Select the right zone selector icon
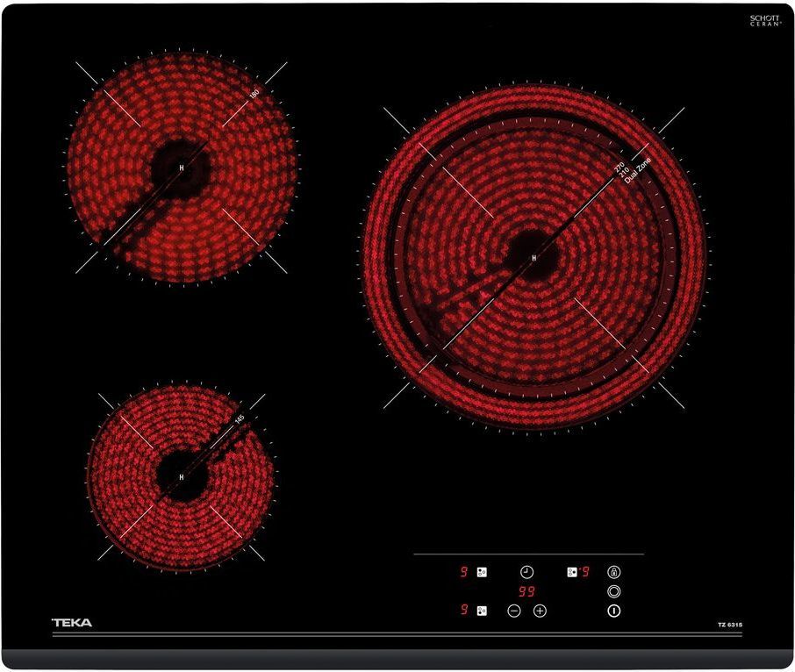Image resolution: width=795 pixels, height=672 pixels. (571, 572)
